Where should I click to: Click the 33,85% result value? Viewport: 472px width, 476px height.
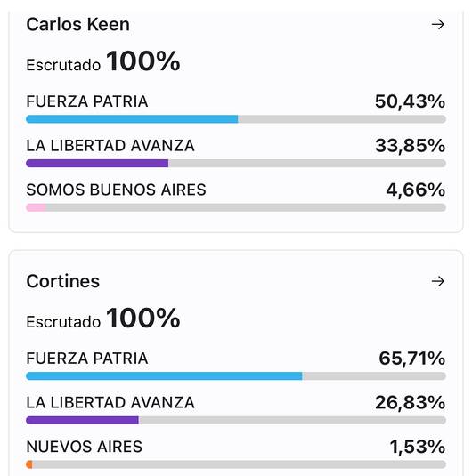[410, 146]
